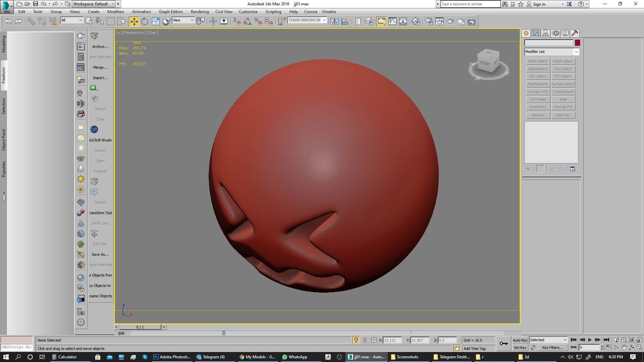Image resolution: width=644 pixels, height=362 pixels.
Task: Toggle Percent Snap
Action: (258, 21)
